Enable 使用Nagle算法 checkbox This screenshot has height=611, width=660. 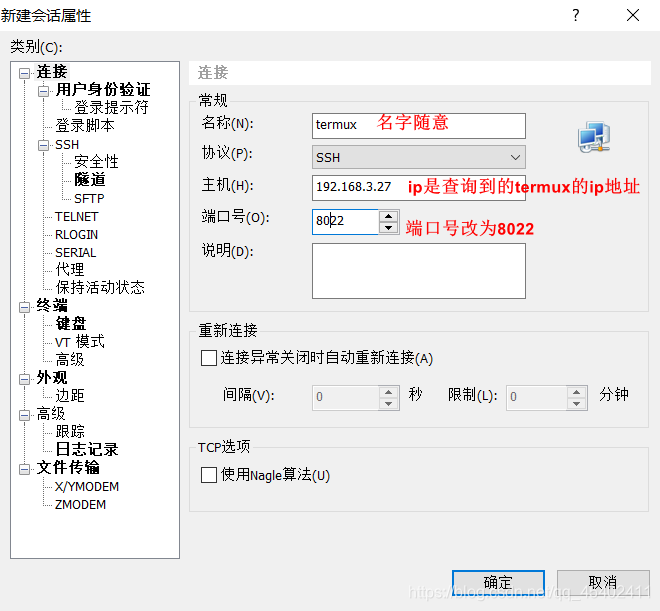[x=209, y=475]
